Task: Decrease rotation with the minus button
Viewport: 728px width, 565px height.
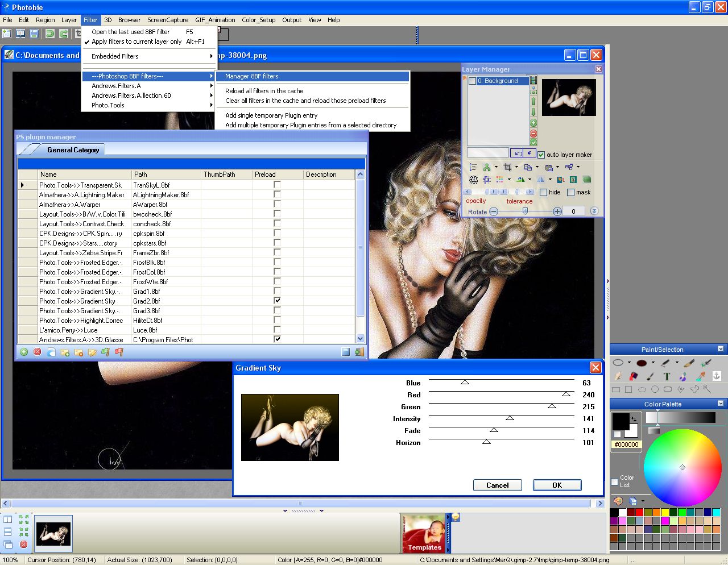Action: tap(494, 211)
